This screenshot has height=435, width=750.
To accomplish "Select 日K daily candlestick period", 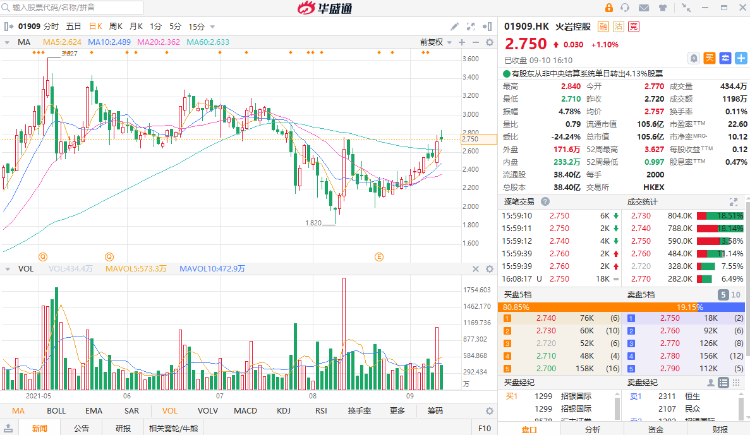I will coord(96,27).
